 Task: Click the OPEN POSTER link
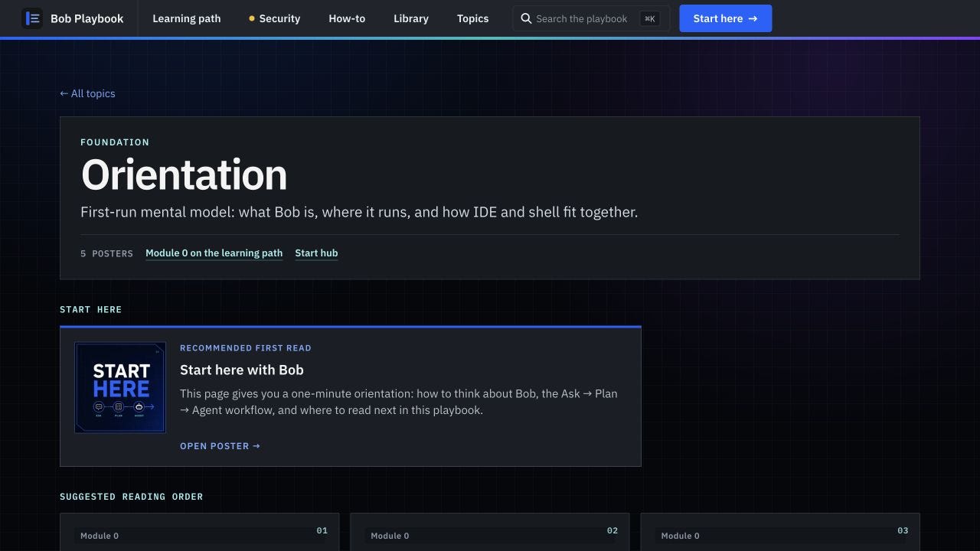220,446
